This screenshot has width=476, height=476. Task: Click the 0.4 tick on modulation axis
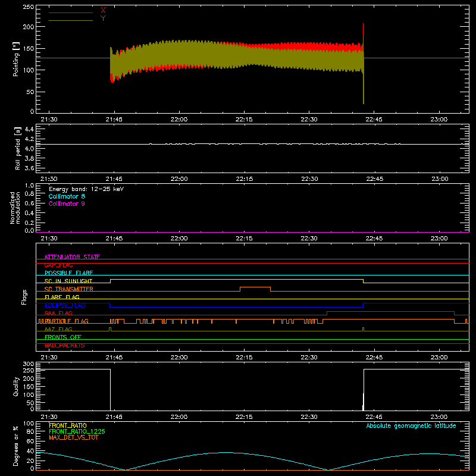(29, 213)
